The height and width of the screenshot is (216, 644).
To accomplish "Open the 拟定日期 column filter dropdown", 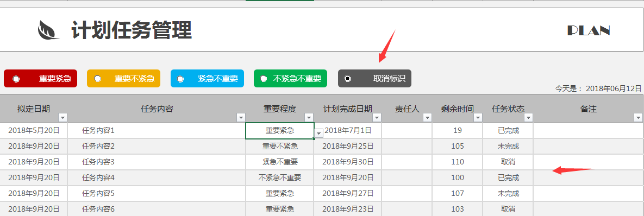I will (x=62, y=118).
